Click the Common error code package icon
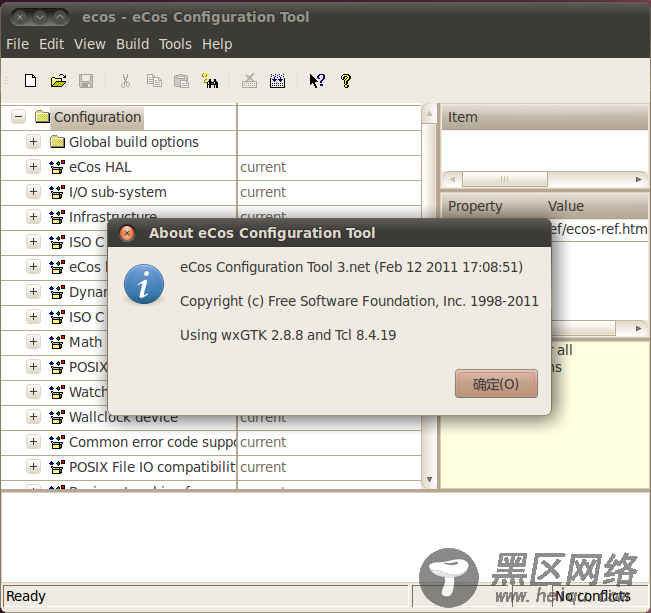 [x=57, y=442]
